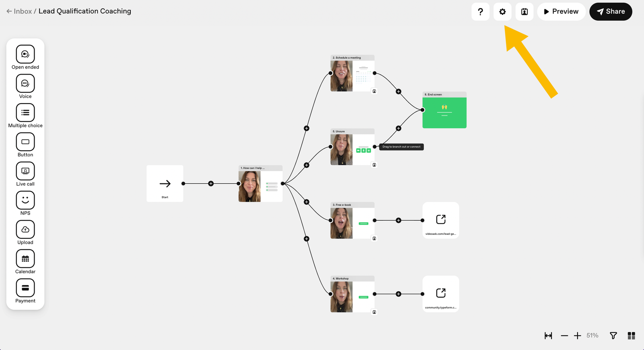Select the Button step type

[x=25, y=142]
